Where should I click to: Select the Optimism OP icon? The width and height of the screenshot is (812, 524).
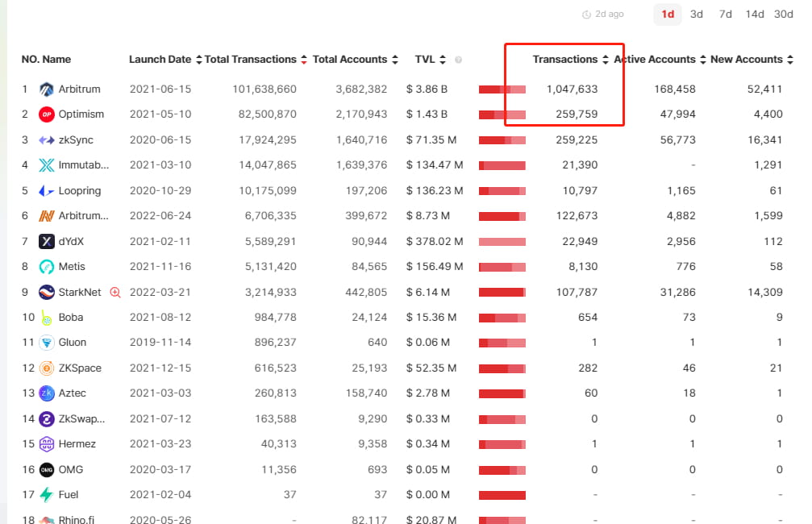(x=47, y=114)
